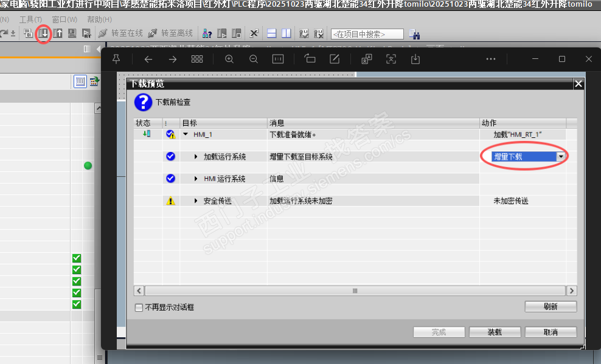Click the 刷新 refresh button

tap(551, 306)
